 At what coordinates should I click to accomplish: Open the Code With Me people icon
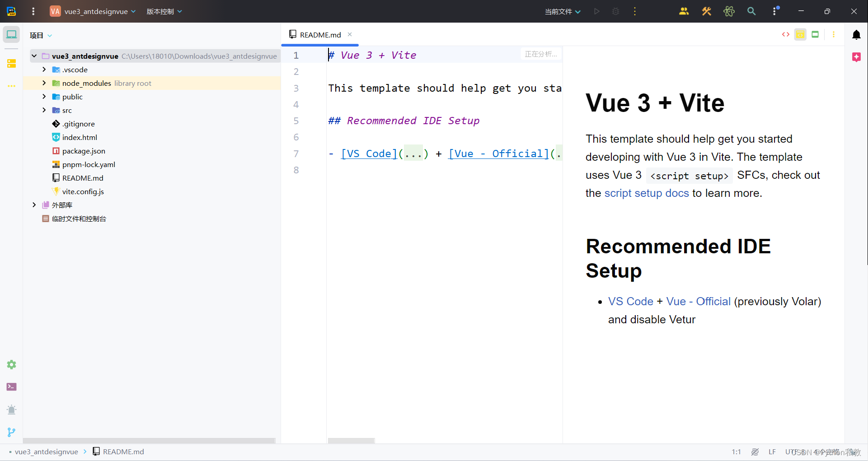pyautogui.click(x=684, y=11)
